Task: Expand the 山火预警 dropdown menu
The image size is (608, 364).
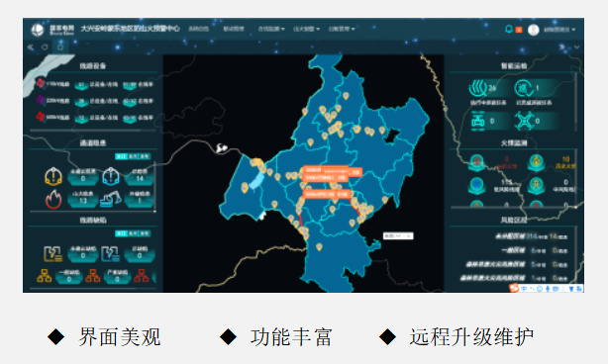Action: [306, 29]
